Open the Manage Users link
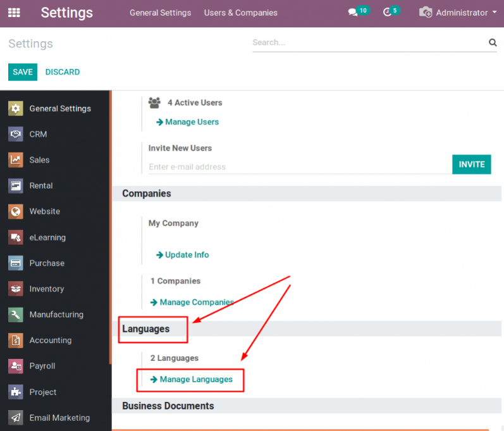 [192, 122]
